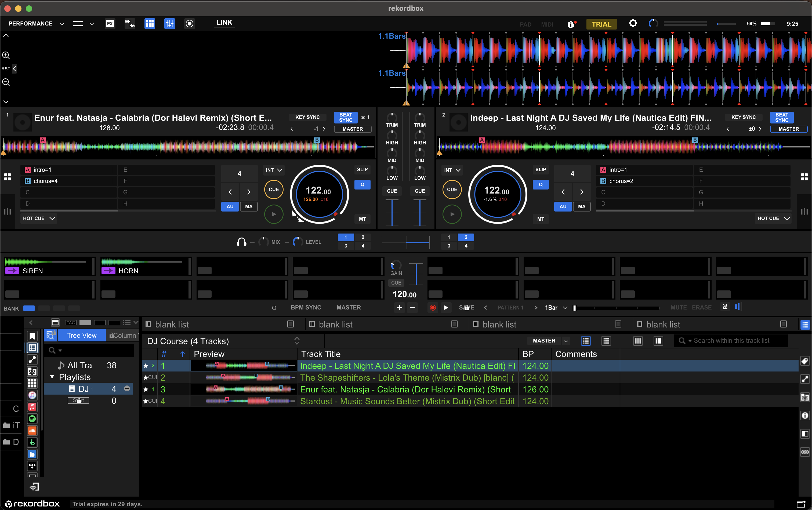Add track to DJ playlist plus icon
The width and height of the screenshot is (812, 510).
pyautogui.click(x=127, y=389)
